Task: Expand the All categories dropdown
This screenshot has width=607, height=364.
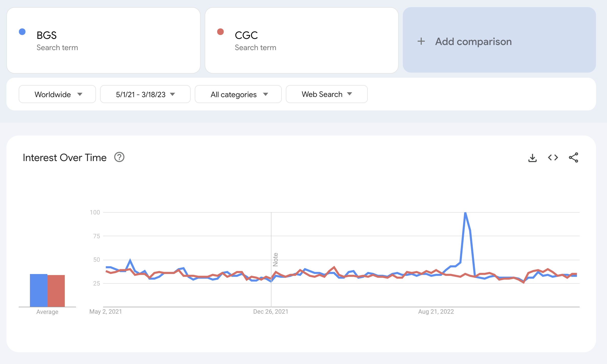Action: coord(238,94)
